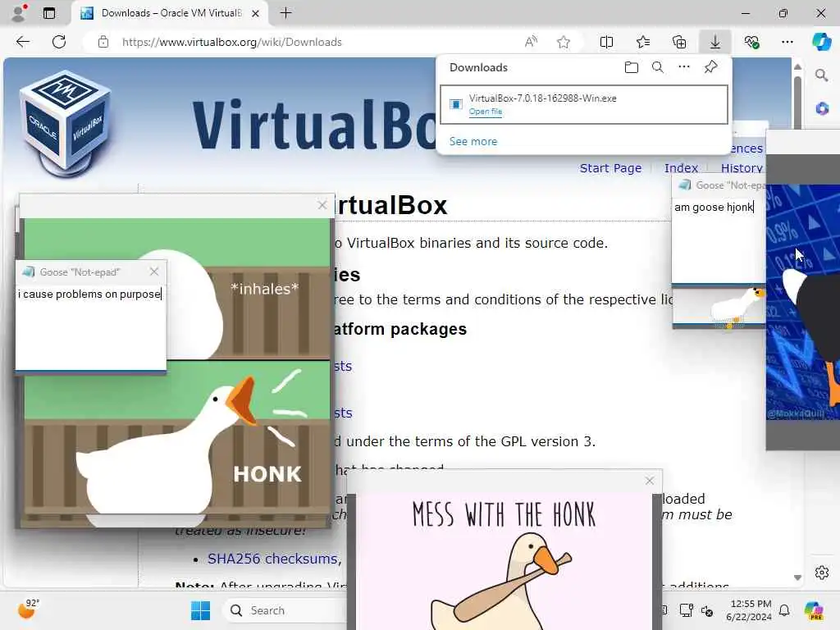The height and width of the screenshot is (630, 840).
Task: Click the MESS WITH THE HONK goose picture
Action: coord(504,561)
